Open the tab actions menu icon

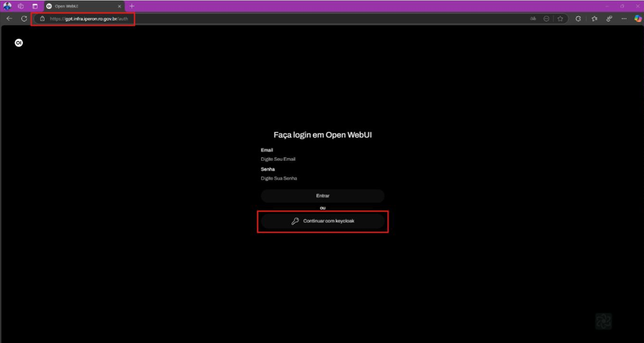[x=35, y=6]
